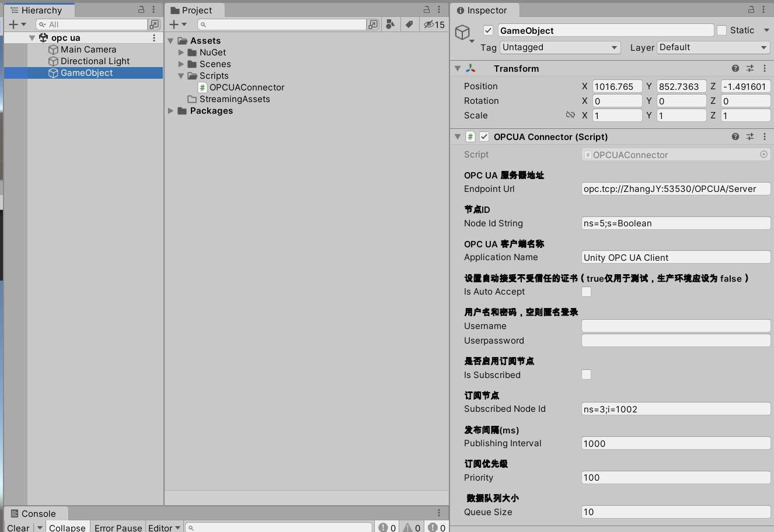Screen dimensions: 774x532
Task: Enable the Is Subscribed checkbox
Action: point(585,374)
